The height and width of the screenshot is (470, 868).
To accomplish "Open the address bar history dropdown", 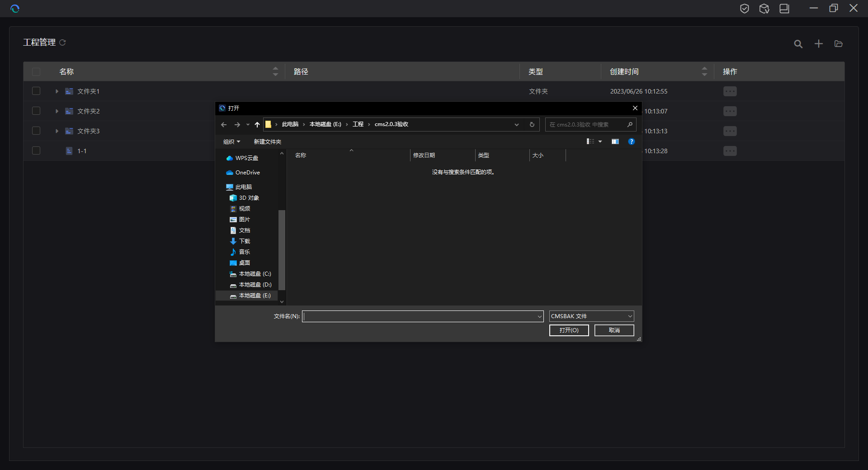I will tap(517, 125).
